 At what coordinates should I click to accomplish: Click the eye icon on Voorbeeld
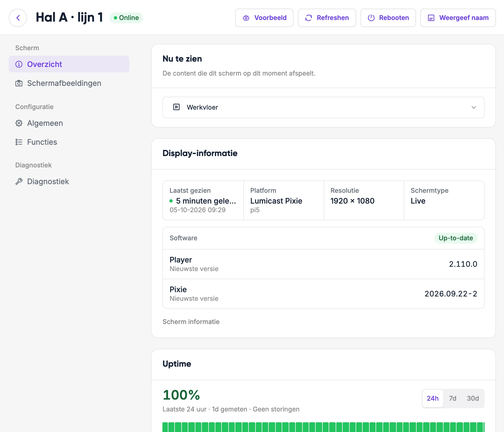click(x=246, y=18)
